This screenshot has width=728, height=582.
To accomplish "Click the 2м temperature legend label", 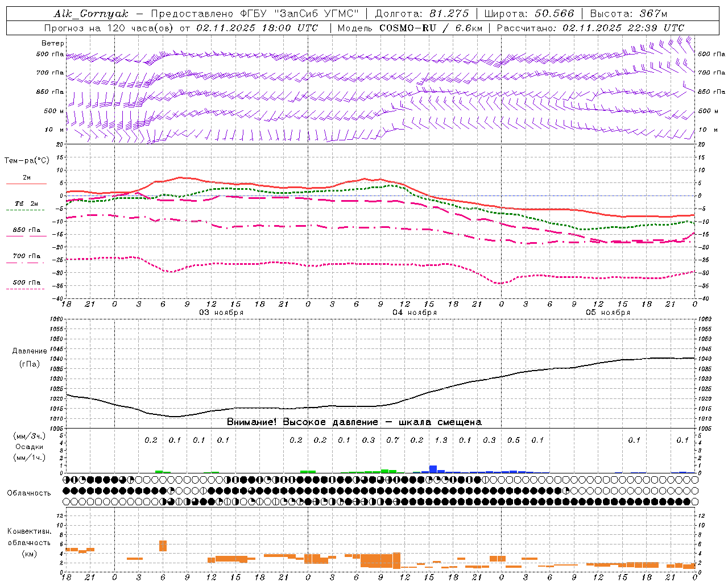I will [x=27, y=177].
